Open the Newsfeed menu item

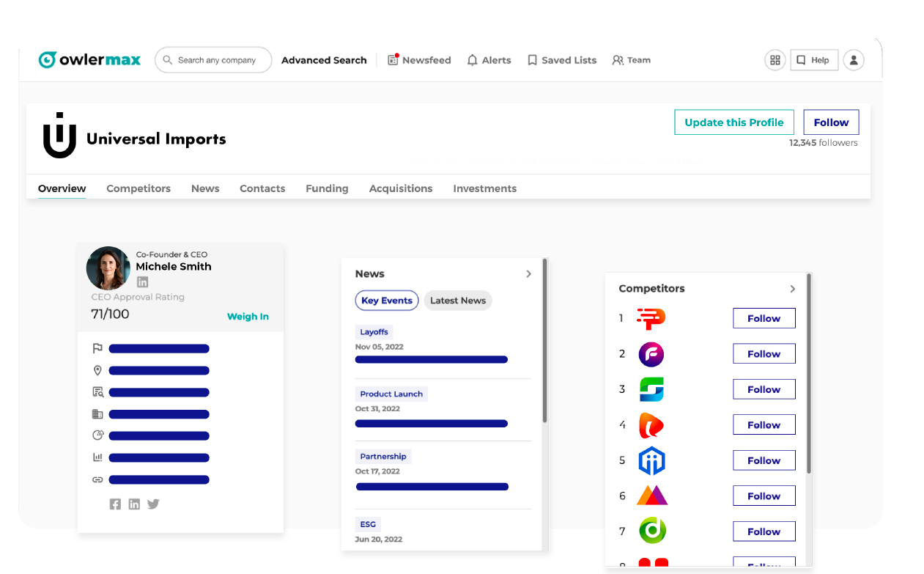(x=419, y=60)
